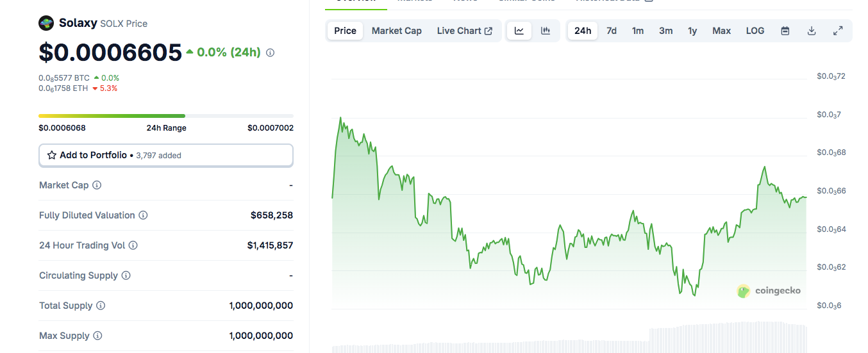Viewport: 868px width, 353px height.
Task: Click the $0.0007002 range high value
Action: point(271,127)
